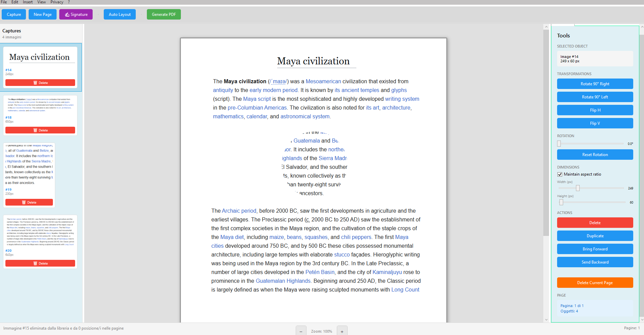Enable Maintain aspect ratio
644x335 pixels.
559,174
